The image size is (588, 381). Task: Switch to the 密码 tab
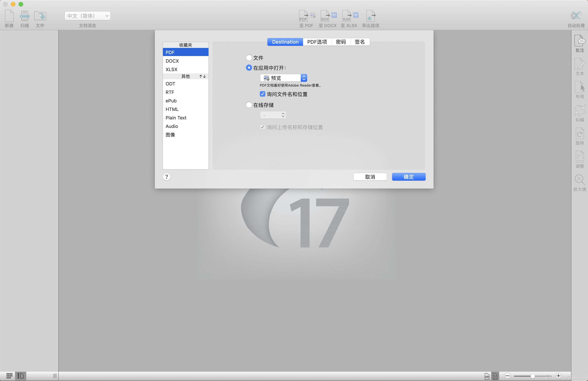tap(341, 42)
